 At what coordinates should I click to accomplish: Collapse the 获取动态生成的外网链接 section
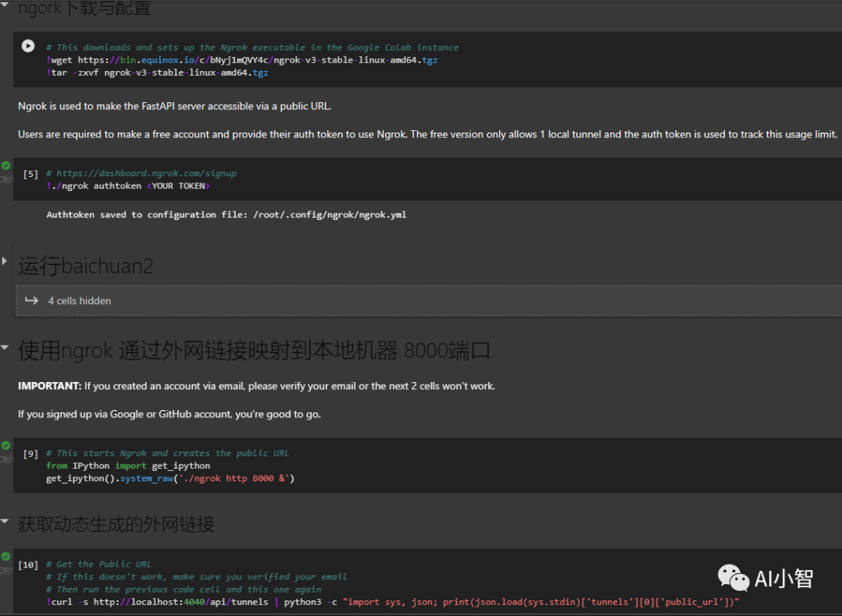[x=5, y=520]
